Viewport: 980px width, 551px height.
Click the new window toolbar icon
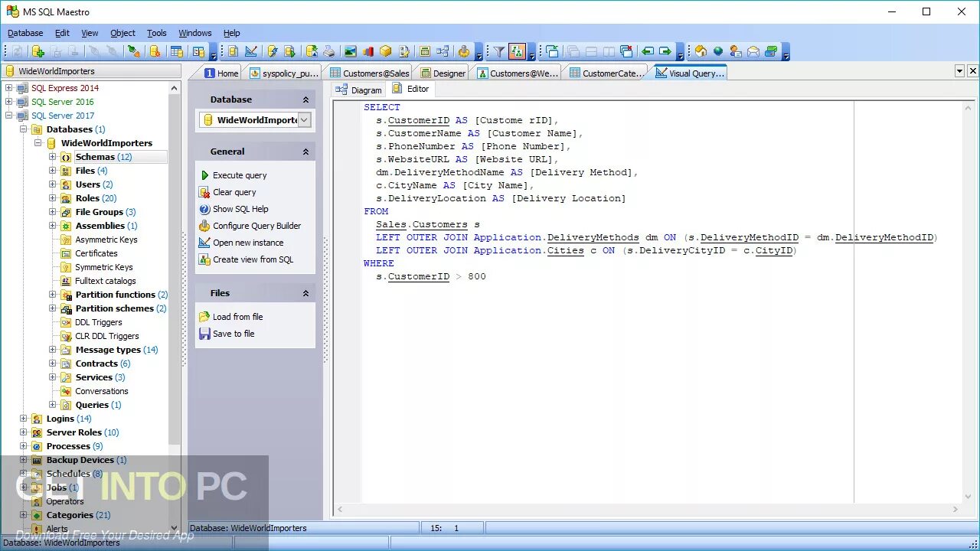coord(552,51)
